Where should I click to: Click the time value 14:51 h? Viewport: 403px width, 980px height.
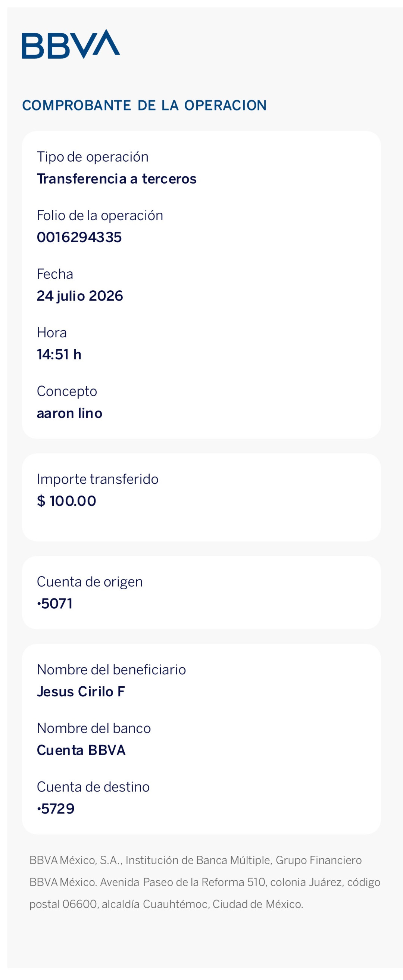click(59, 355)
